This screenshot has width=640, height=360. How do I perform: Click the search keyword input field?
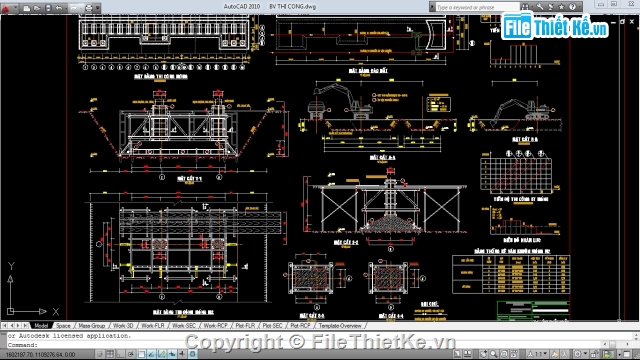coord(477,7)
